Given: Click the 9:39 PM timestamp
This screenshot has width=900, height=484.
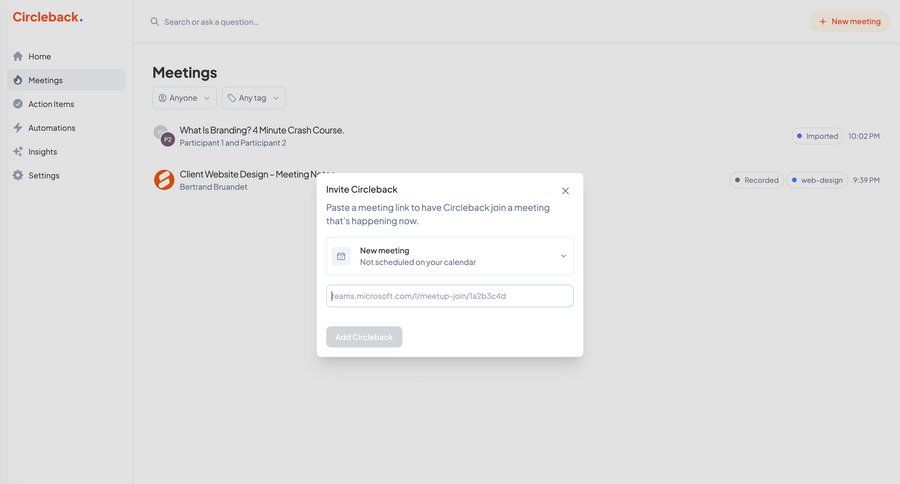Looking at the screenshot, I should [866, 180].
